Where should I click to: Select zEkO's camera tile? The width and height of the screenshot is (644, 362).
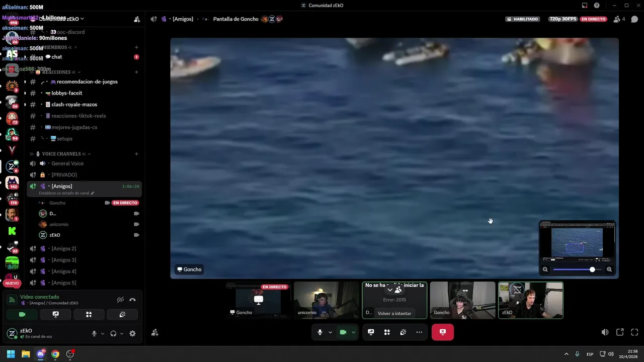(x=531, y=300)
